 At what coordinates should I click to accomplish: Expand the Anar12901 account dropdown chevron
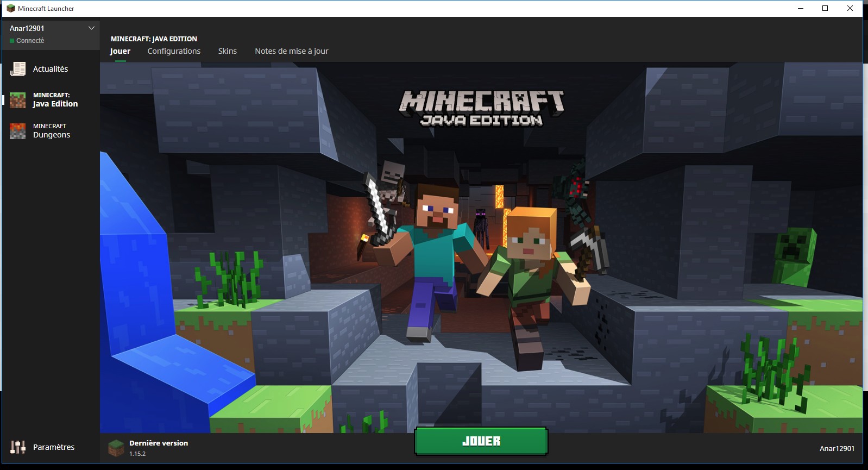click(x=91, y=28)
